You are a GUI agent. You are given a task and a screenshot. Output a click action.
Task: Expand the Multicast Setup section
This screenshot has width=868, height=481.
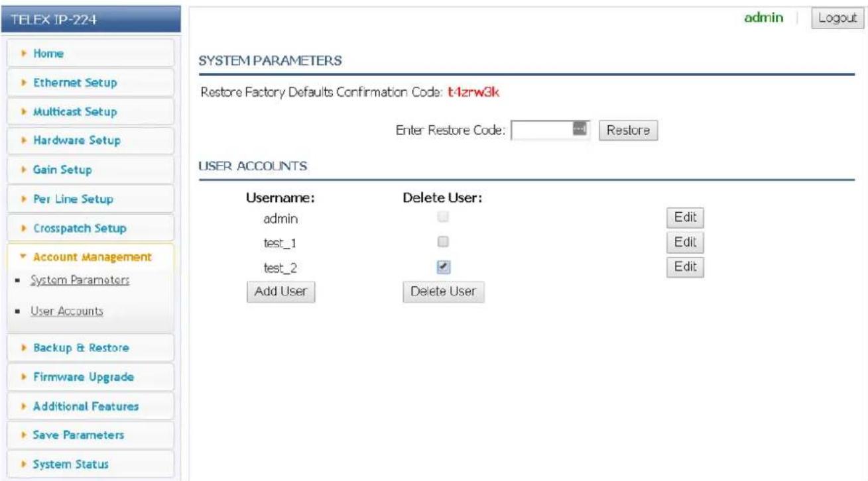coord(89,111)
